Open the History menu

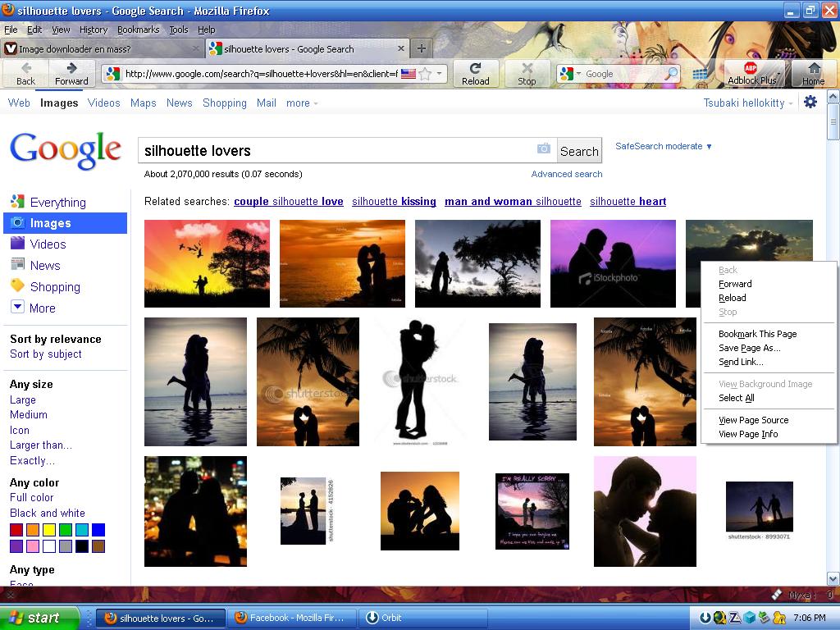(94, 30)
